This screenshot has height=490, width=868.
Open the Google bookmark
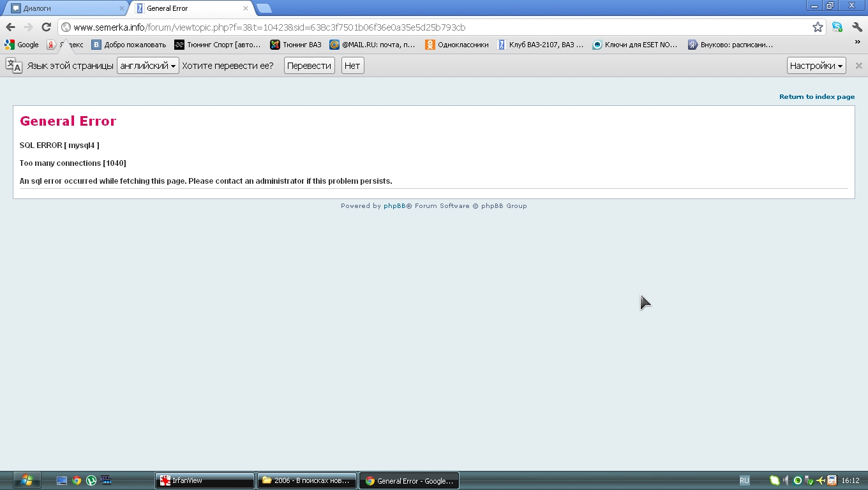tap(22, 45)
